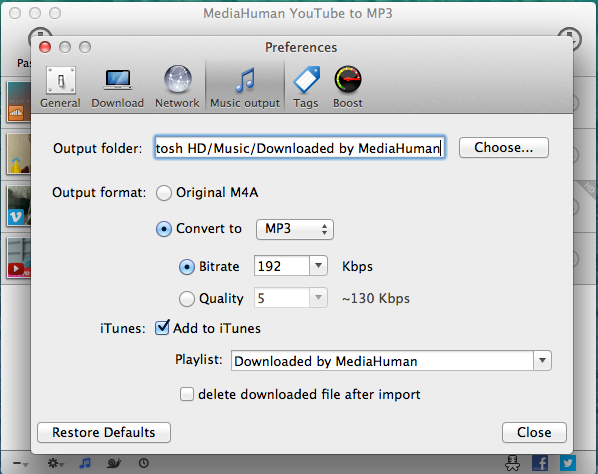Click the mascot figure icon beside Facebook
The image size is (598, 474).
point(512,463)
